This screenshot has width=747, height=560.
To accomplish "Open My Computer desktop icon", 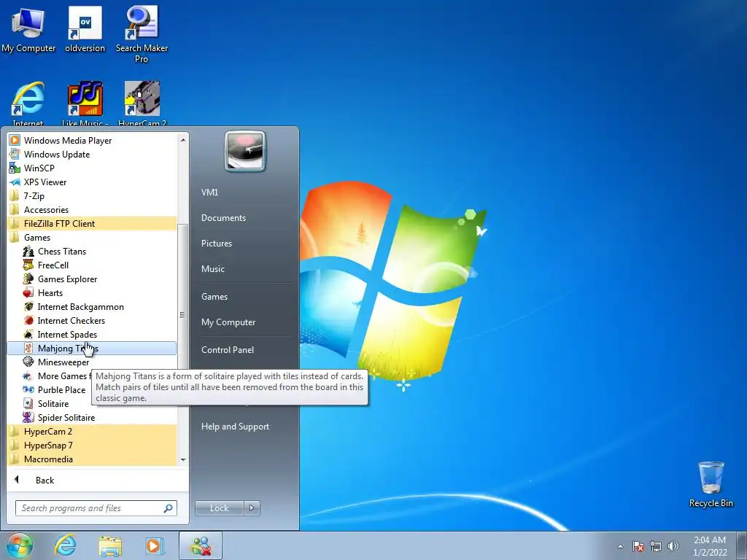I will pyautogui.click(x=28, y=29).
